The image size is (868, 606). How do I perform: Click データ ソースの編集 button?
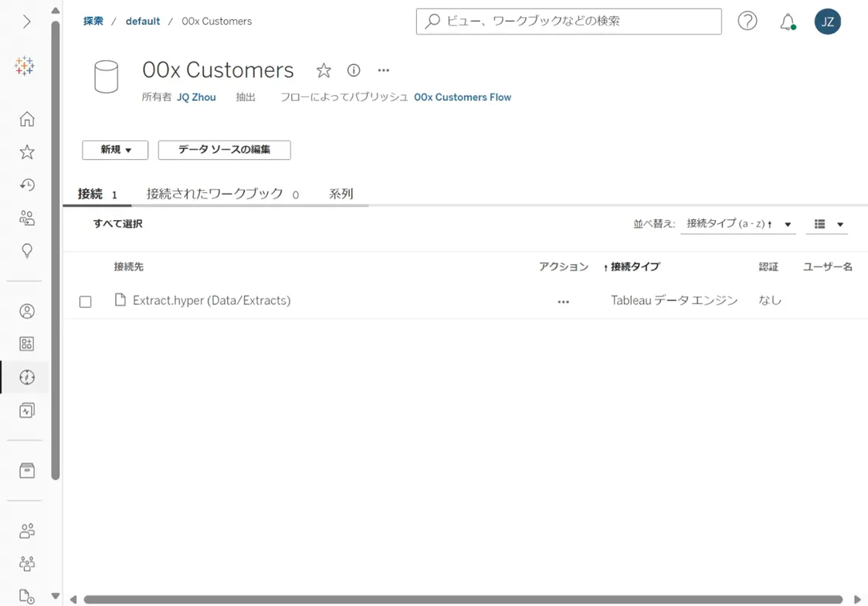pos(224,150)
